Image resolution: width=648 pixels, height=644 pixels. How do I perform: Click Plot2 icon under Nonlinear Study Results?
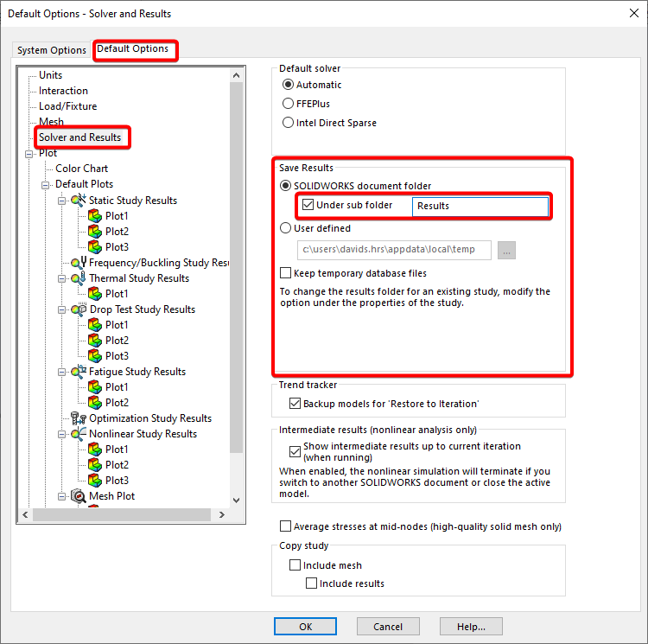[x=95, y=465]
